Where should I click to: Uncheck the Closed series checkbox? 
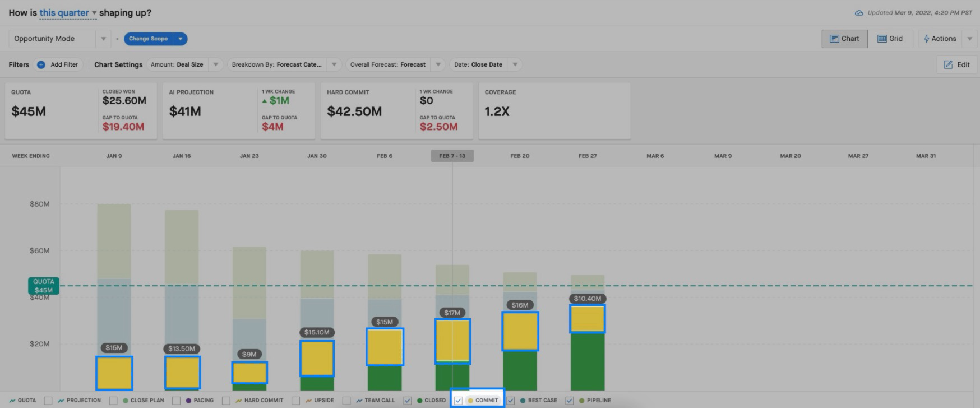408,401
